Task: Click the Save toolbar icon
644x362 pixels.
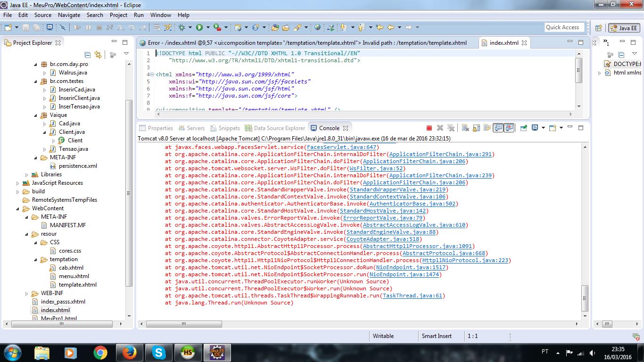Action: click(x=25, y=27)
